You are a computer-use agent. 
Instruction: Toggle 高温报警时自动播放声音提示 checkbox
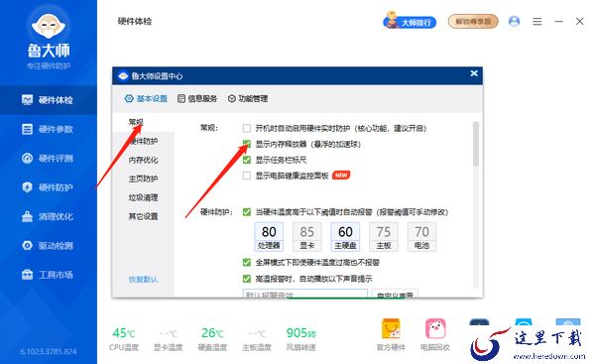pos(247,279)
